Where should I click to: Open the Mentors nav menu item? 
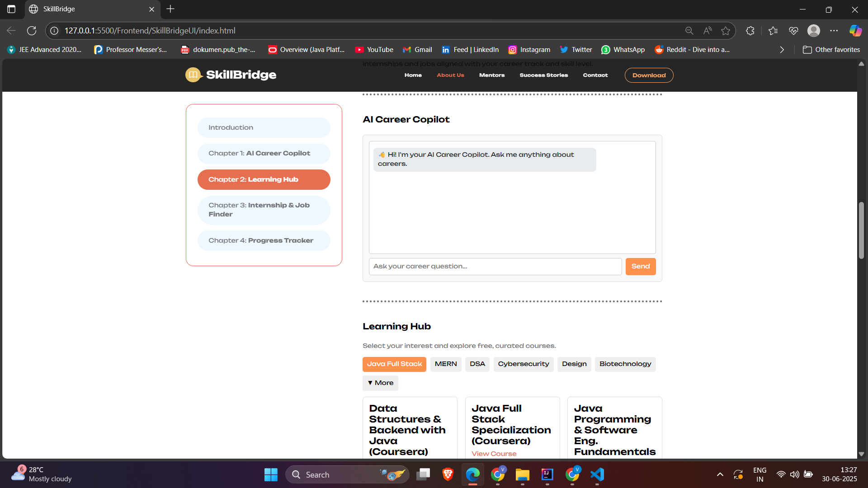(491, 75)
